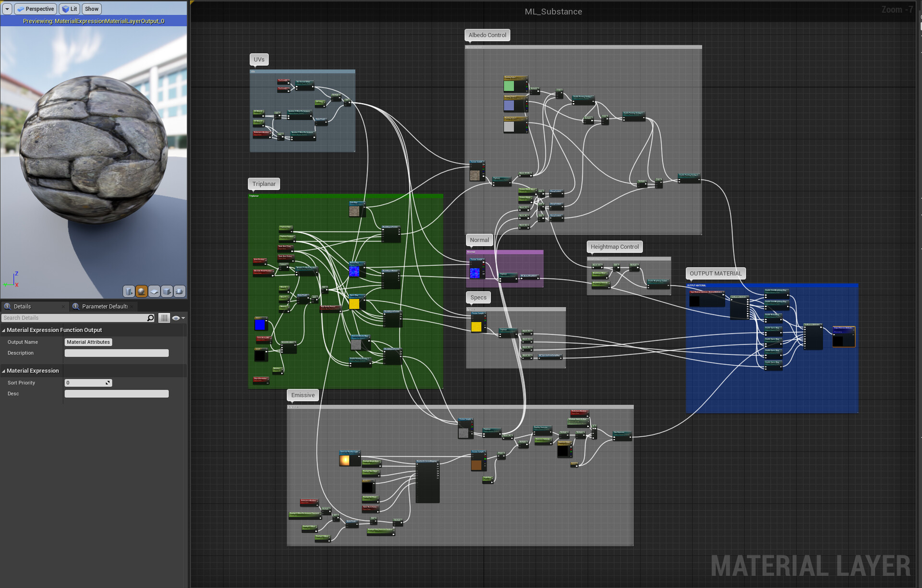The height and width of the screenshot is (588, 922).
Task: Toggle the Show flags button in the viewport
Action: click(x=92, y=9)
